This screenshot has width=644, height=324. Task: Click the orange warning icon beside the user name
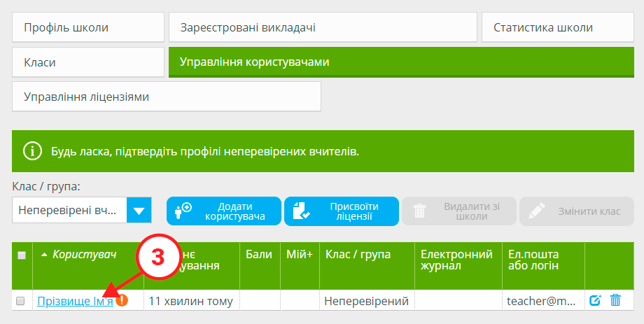(122, 300)
